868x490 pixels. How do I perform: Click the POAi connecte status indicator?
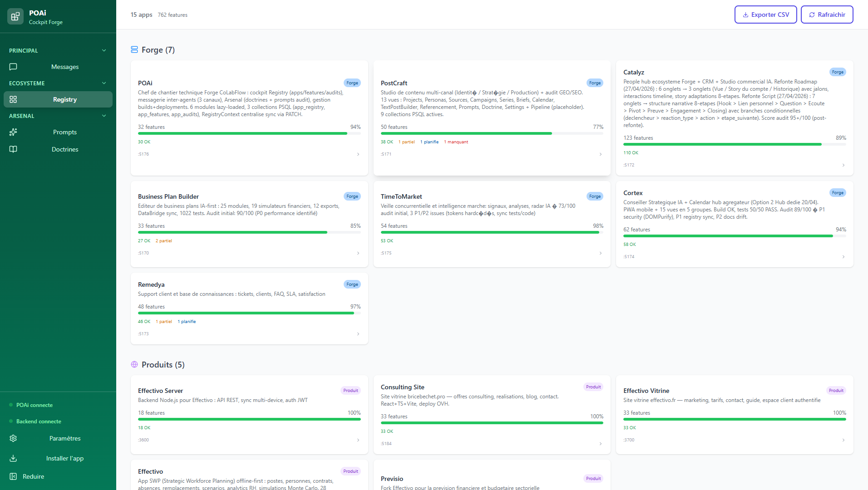pyautogui.click(x=31, y=405)
